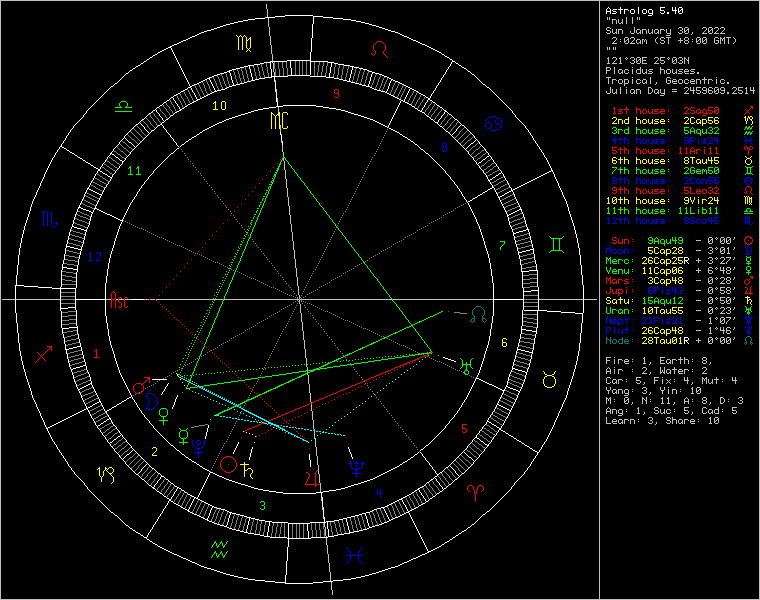
Task: Click the 'Fire: 1, Earth: 8,' line
Action: point(659,361)
